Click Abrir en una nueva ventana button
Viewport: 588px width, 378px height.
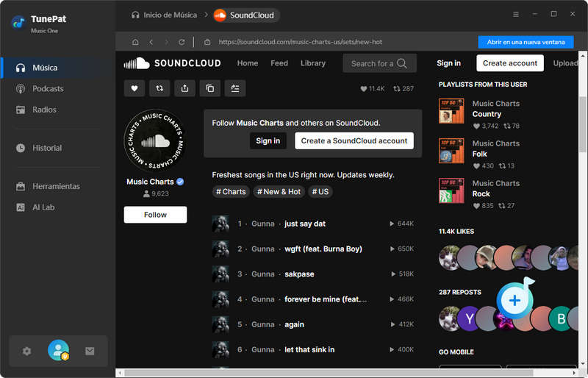(x=526, y=42)
